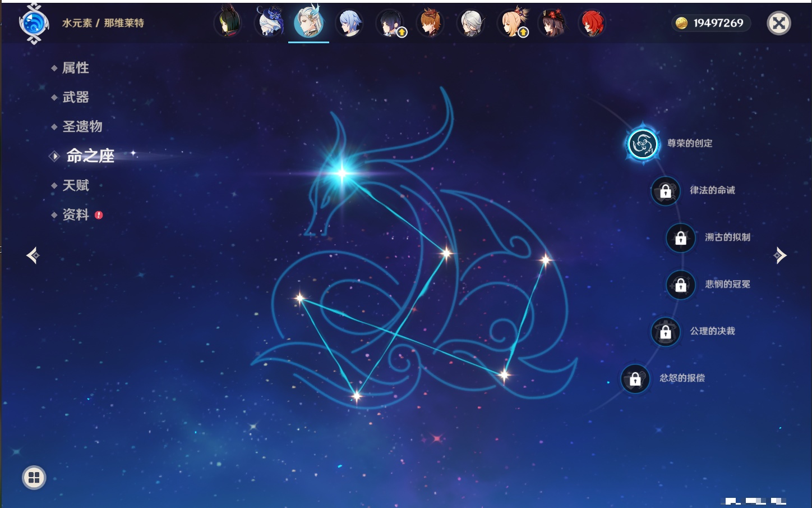Screen dimensions: 812x508
Task: Select blonde Yoimiya character portrait
Action: point(511,24)
